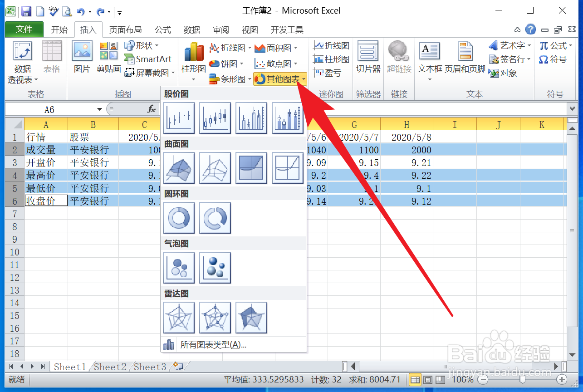The height and width of the screenshot is (392, 583).
Task: Open the File (文件) tab
Action: (24, 29)
